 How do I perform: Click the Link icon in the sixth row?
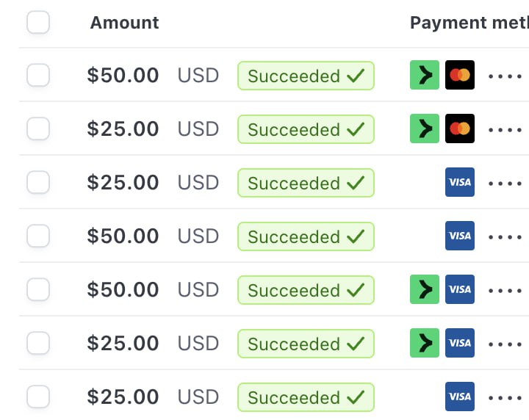(424, 343)
